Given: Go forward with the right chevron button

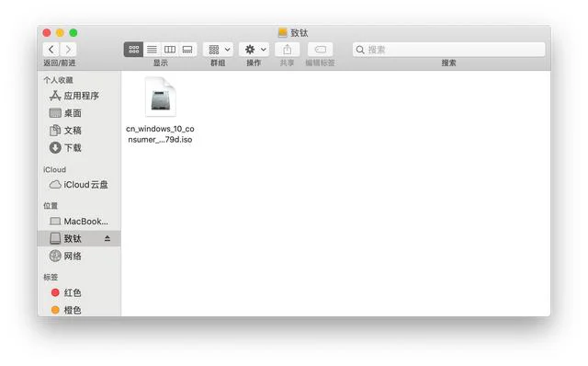Looking at the screenshot, I should click(x=68, y=50).
